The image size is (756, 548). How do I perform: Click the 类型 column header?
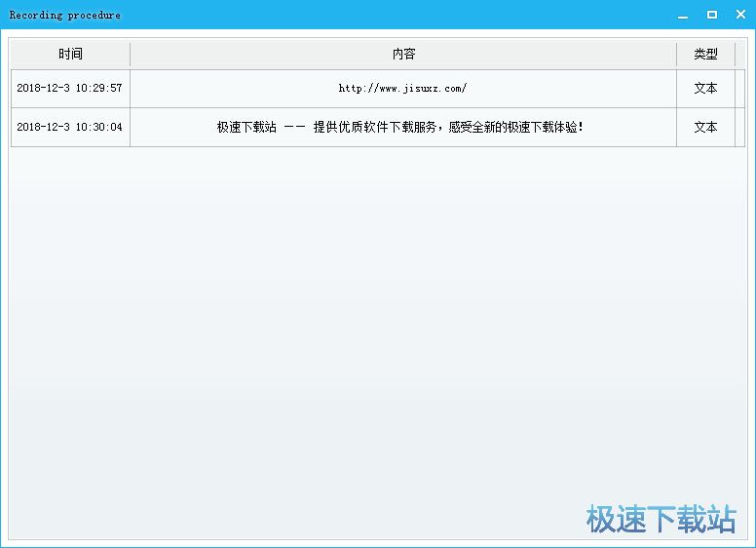(705, 55)
